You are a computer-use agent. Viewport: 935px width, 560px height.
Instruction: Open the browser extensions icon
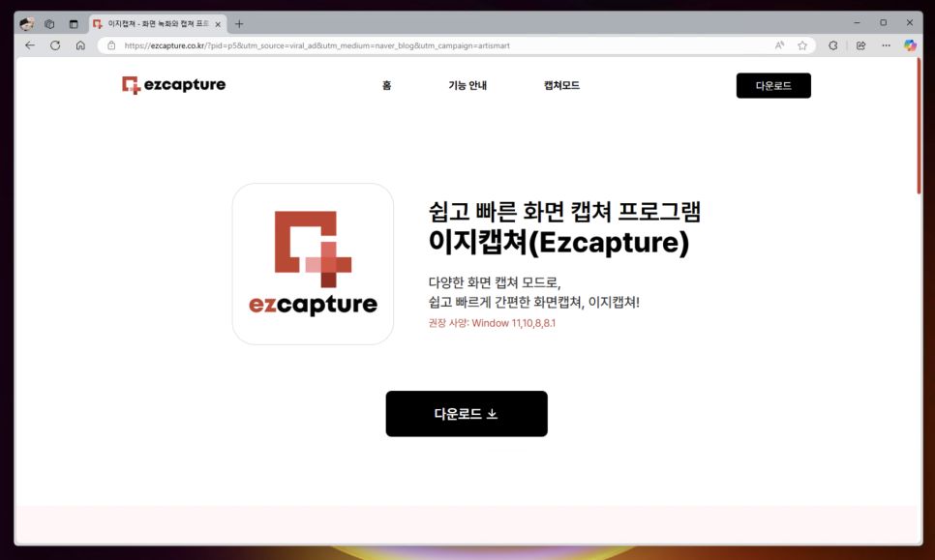click(833, 45)
